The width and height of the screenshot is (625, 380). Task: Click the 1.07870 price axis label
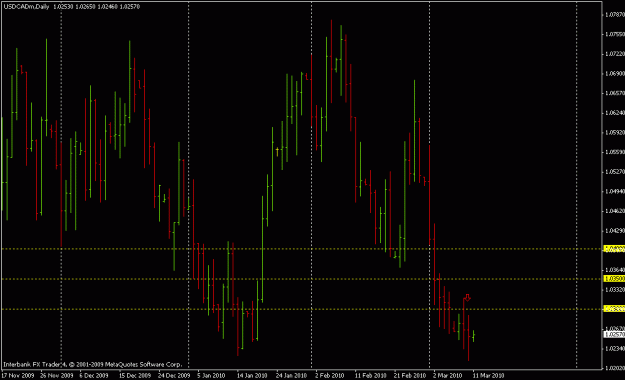(x=615, y=15)
